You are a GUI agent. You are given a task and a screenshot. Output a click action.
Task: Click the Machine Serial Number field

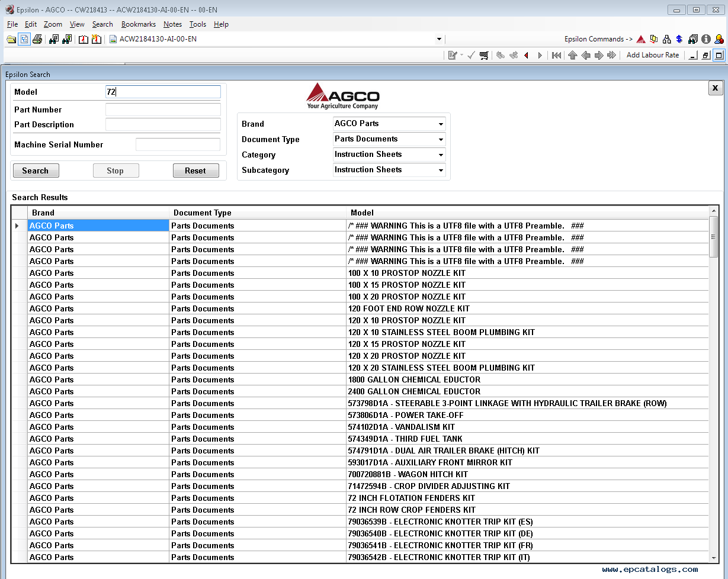(178, 144)
